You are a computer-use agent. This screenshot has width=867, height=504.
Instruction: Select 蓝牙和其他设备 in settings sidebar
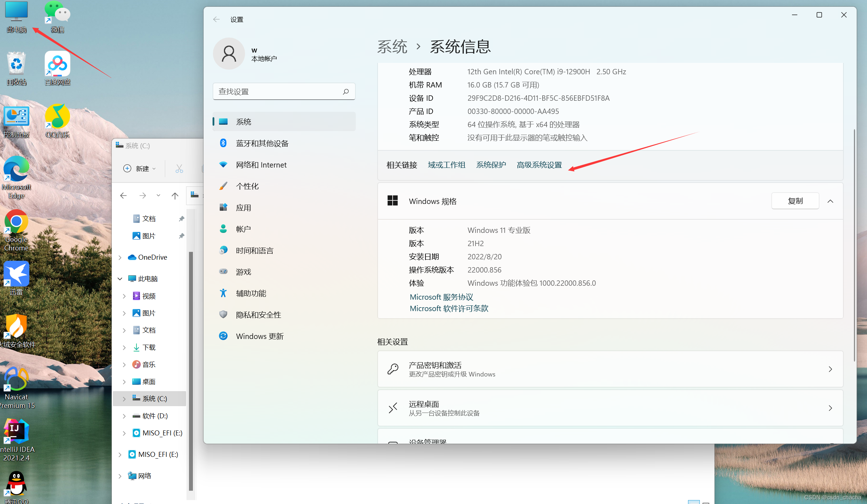tap(262, 144)
